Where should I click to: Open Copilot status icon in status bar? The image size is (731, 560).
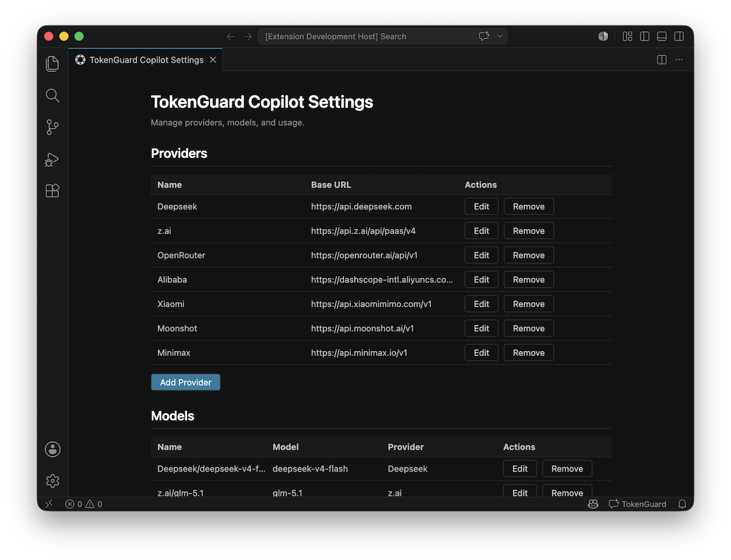coord(593,504)
